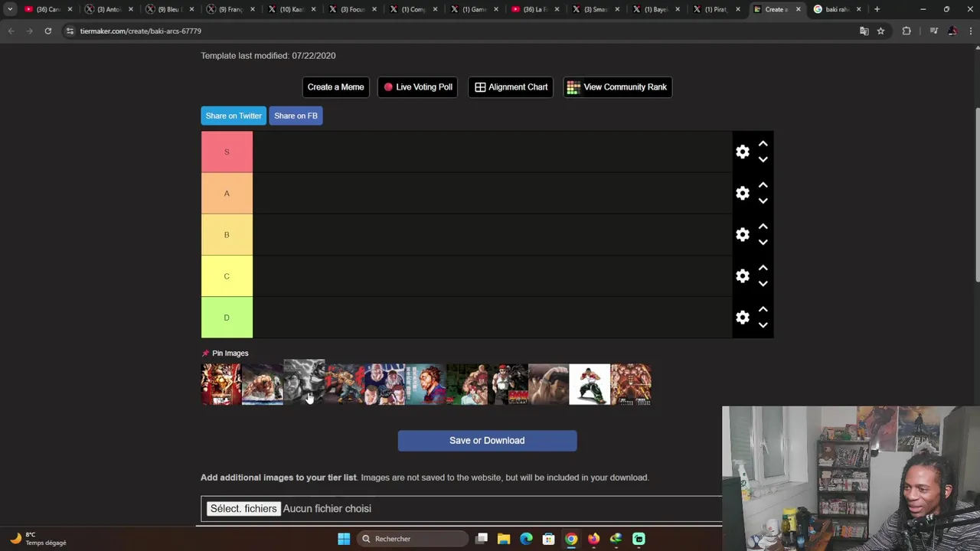Screen dimensions: 980x551
Task: Go back in browser history
Action: (11, 31)
